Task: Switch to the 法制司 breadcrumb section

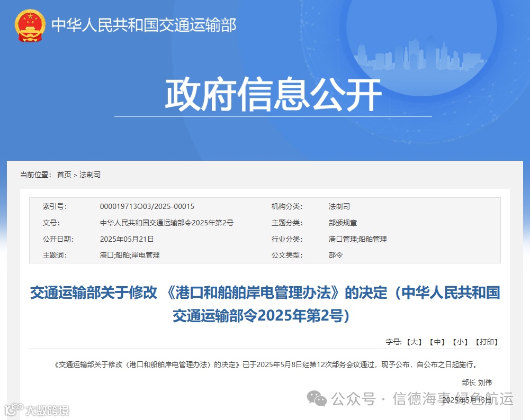Action: [89, 175]
